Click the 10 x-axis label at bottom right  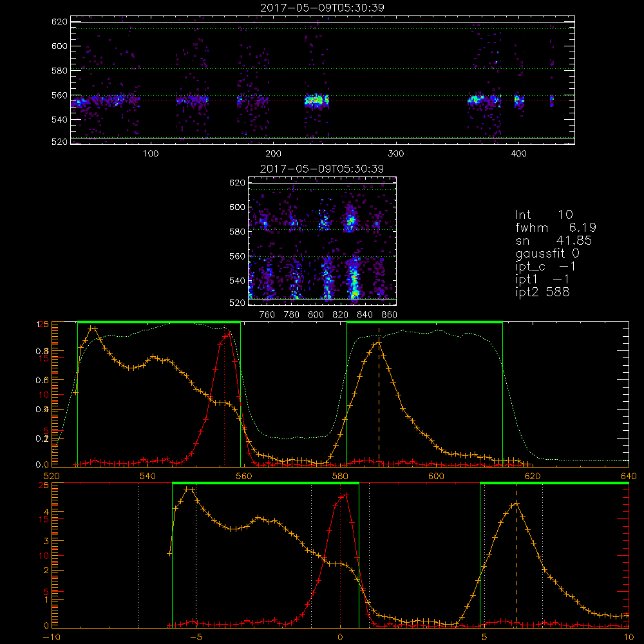point(629,638)
